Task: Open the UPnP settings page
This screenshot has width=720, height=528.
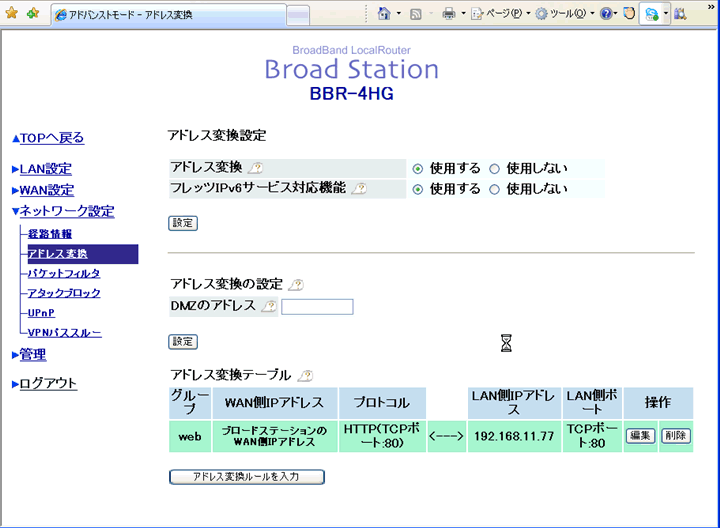Action: pyautogui.click(x=41, y=313)
